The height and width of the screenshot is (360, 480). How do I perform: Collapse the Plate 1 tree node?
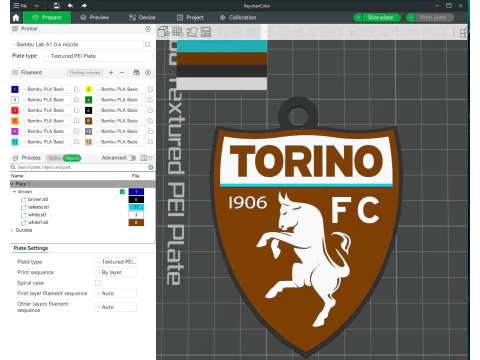[12, 184]
